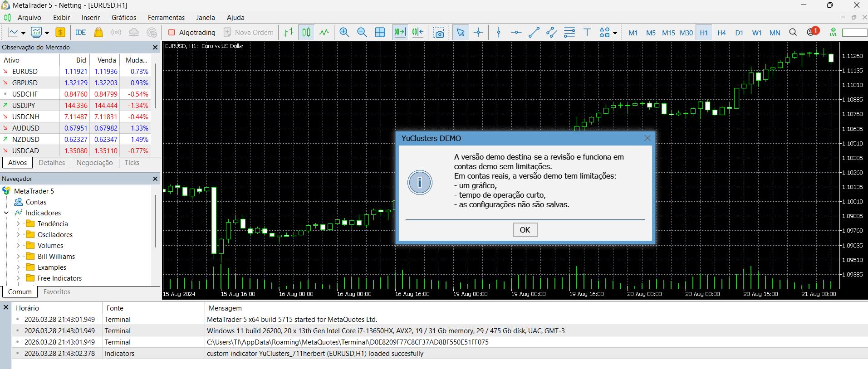Switch chart to candlestick type
This screenshot has height=369, width=868.
[x=307, y=32]
